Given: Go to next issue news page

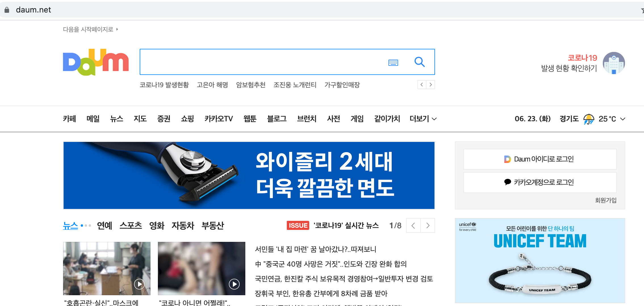Looking at the screenshot, I should (x=428, y=225).
